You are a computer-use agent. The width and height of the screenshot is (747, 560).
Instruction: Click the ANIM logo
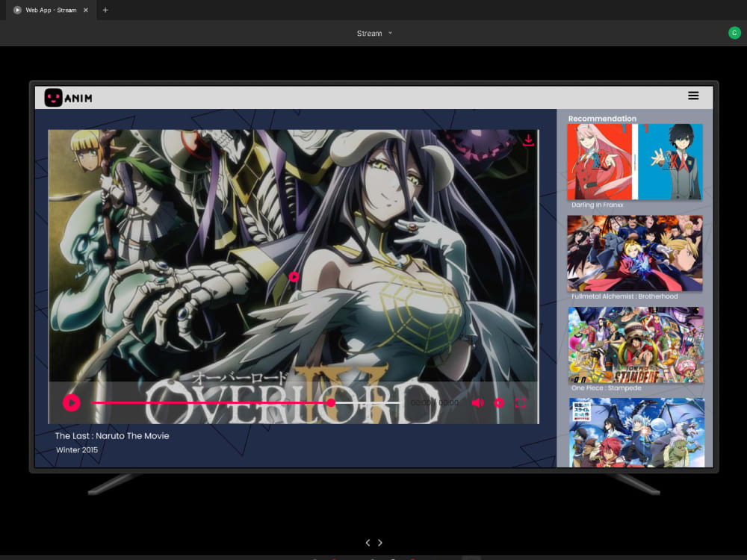(68, 98)
